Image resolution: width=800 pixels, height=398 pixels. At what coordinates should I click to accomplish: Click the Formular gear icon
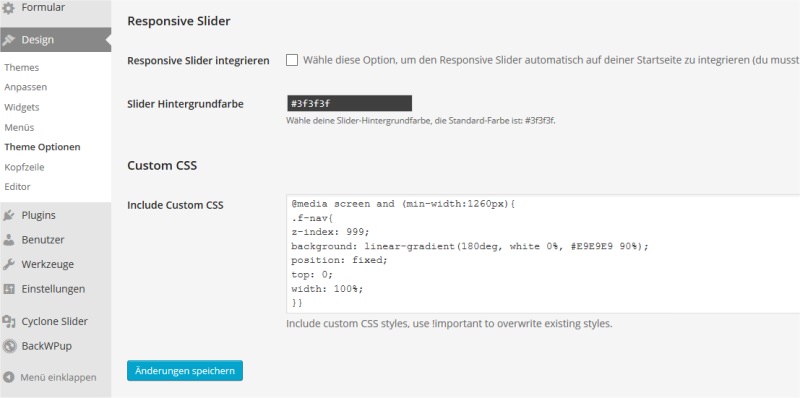(9, 8)
